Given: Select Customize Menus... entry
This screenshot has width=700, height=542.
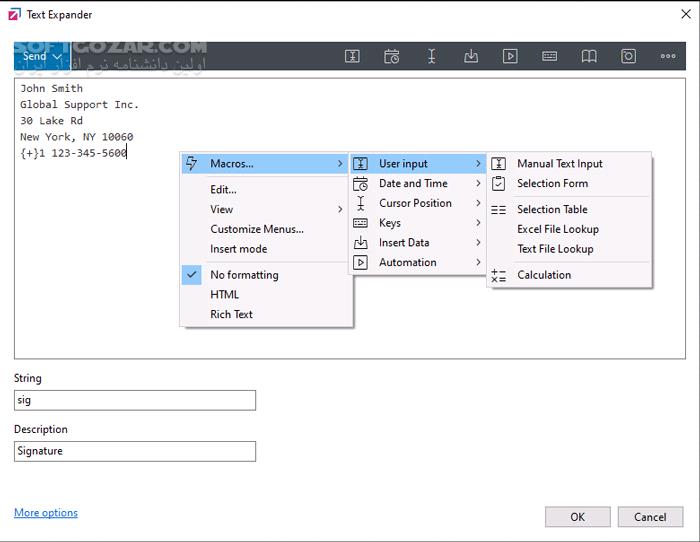Looking at the screenshot, I should click(266, 229).
